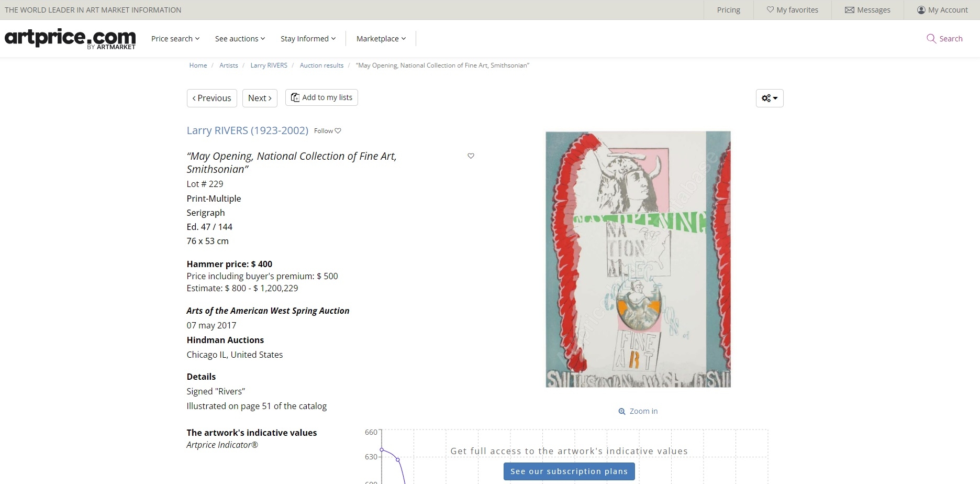Open the gear settings dropdown
Screen dimensions: 980x484
coord(769,98)
